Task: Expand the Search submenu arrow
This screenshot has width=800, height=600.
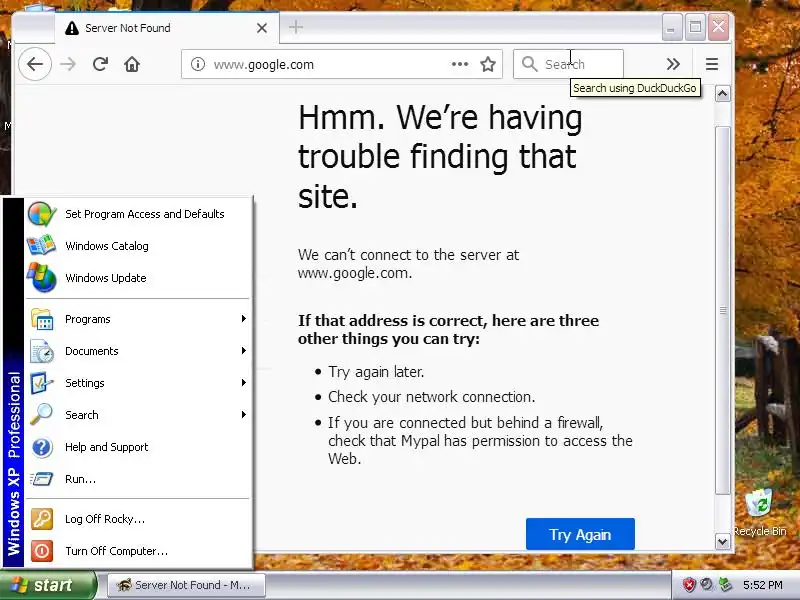Action: [x=244, y=414]
